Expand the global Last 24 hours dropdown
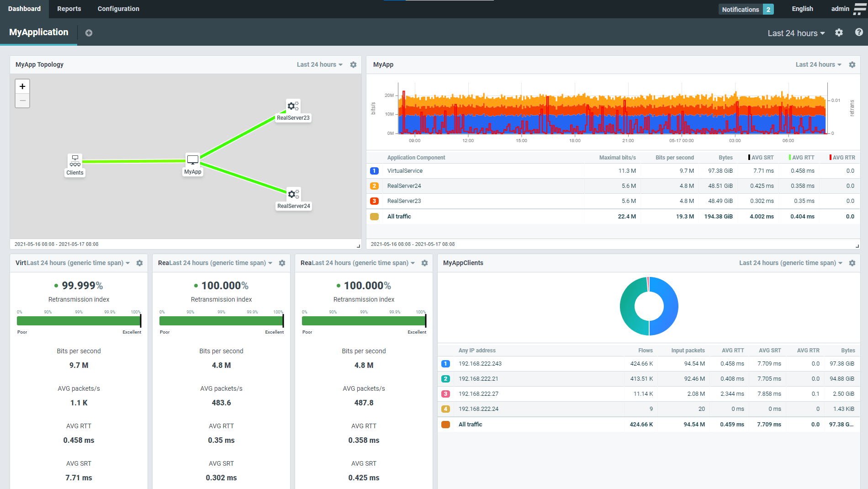Viewport: 868px width, 489px height. click(796, 33)
